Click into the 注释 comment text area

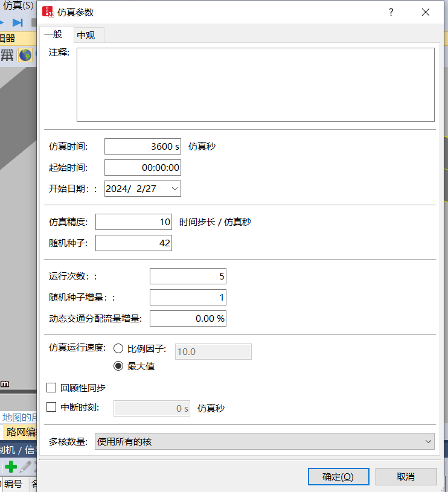(x=255, y=85)
